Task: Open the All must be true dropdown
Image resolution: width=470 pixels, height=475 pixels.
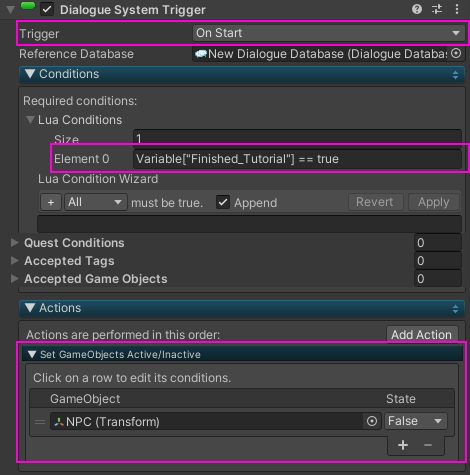Action: point(96,202)
